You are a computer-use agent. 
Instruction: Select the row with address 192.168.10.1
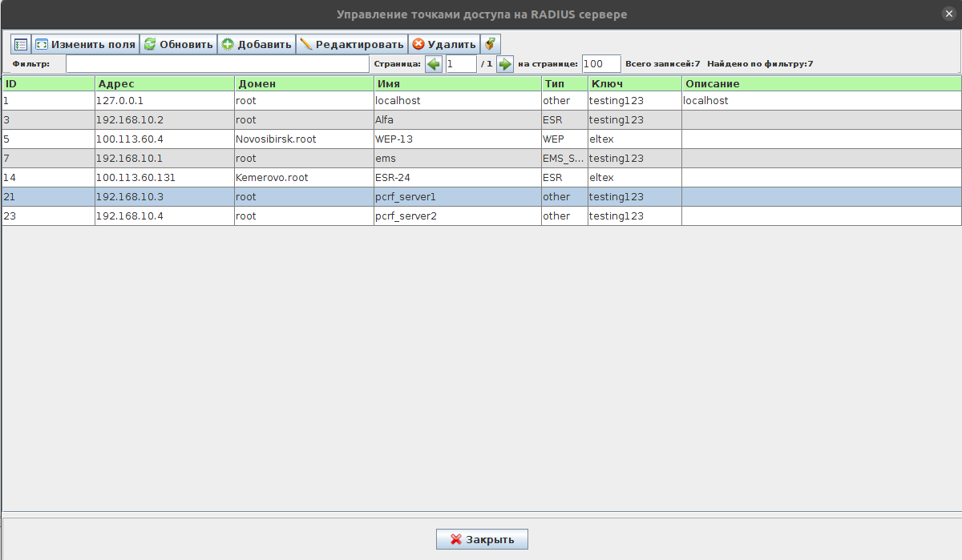click(481, 159)
